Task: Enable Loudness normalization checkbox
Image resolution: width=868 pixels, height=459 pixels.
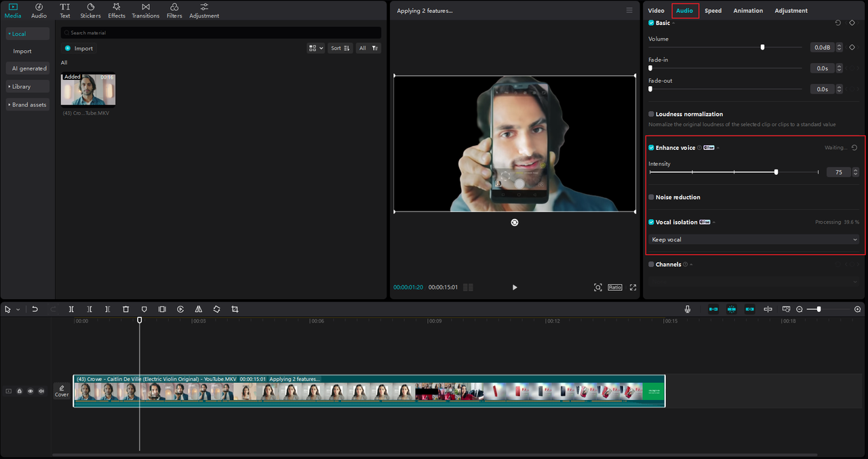Action: [651, 115]
